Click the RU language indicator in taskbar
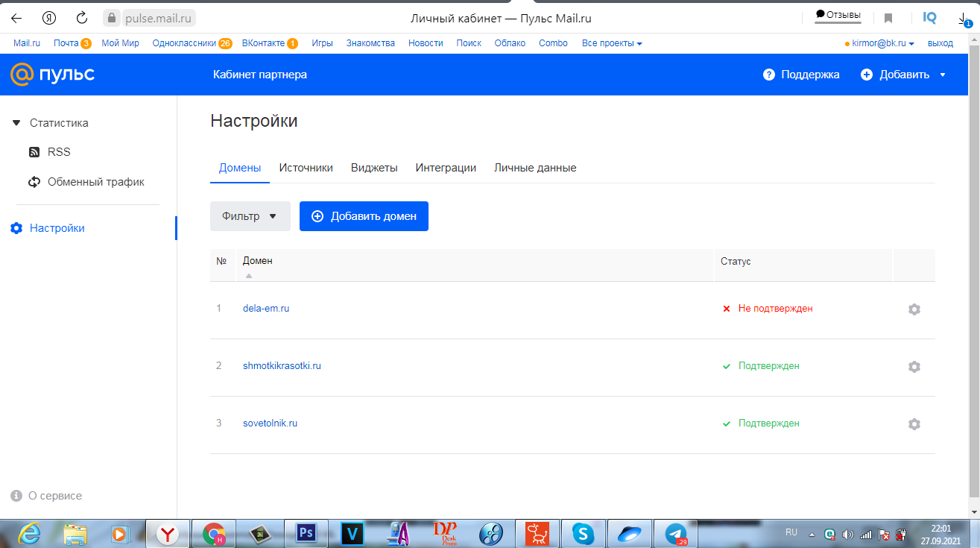Viewport: 980px width, 548px height. [791, 532]
